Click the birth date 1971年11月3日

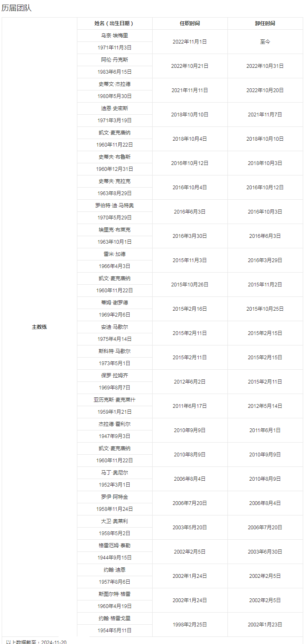[x=115, y=48]
